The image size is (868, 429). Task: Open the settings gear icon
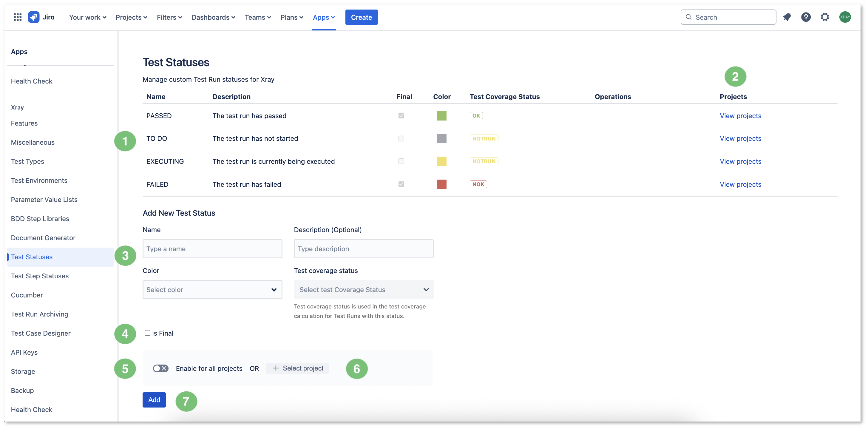coord(825,17)
